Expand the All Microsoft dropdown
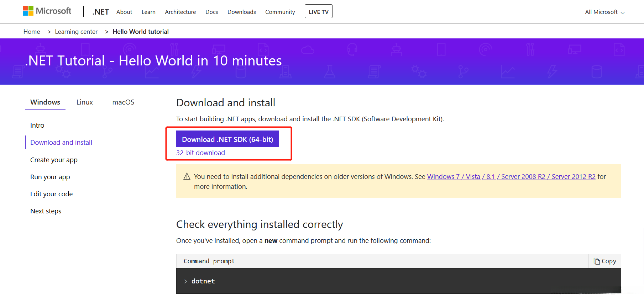 coord(604,12)
